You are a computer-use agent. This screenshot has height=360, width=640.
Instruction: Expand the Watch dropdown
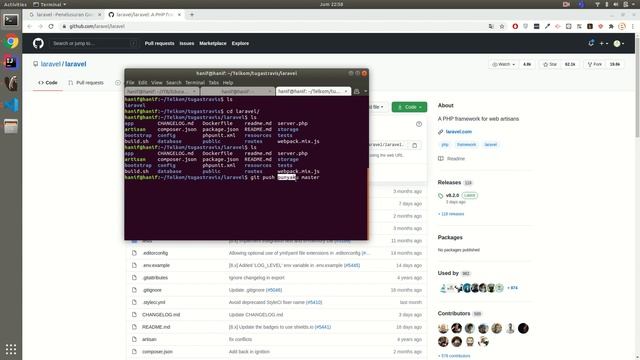[503, 64]
